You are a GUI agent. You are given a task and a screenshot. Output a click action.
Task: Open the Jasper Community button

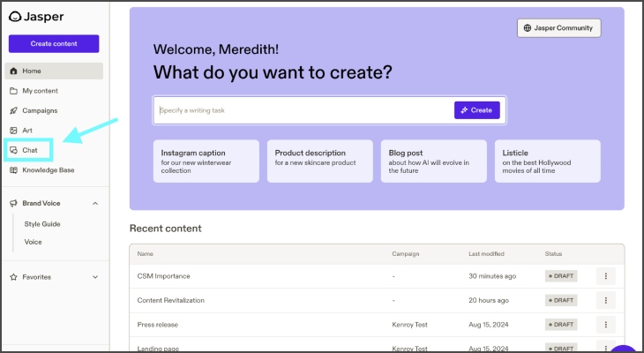click(x=558, y=28)
